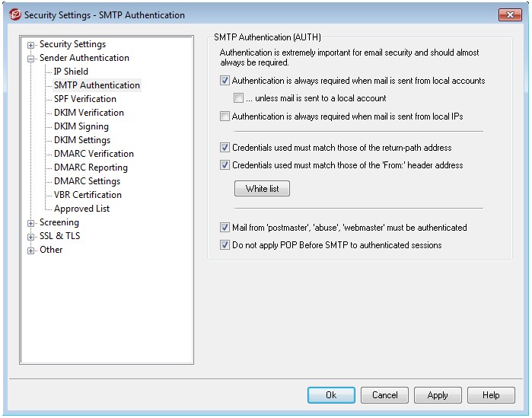Toggle postmaster, abuse, webmaster authentication checkbox

point(225,228)
